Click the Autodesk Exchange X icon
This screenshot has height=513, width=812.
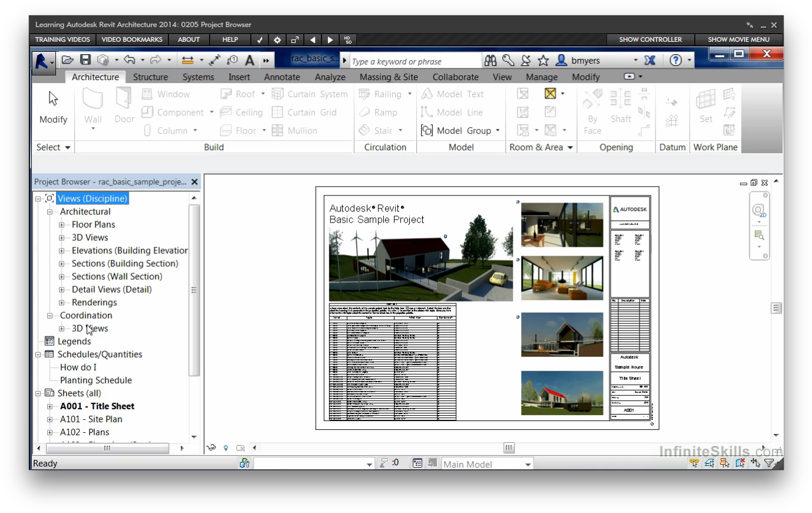point(649,60)
